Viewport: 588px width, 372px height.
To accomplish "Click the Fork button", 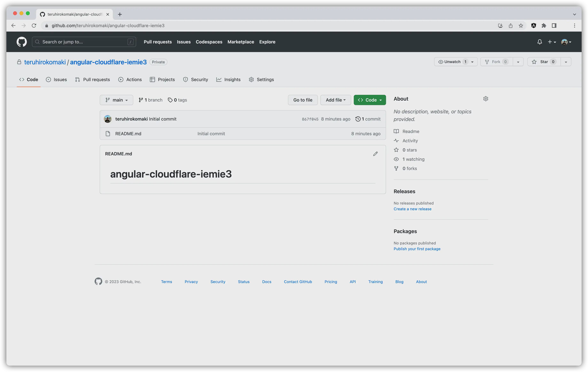I will pyautogui.click(x=496, y=61).
